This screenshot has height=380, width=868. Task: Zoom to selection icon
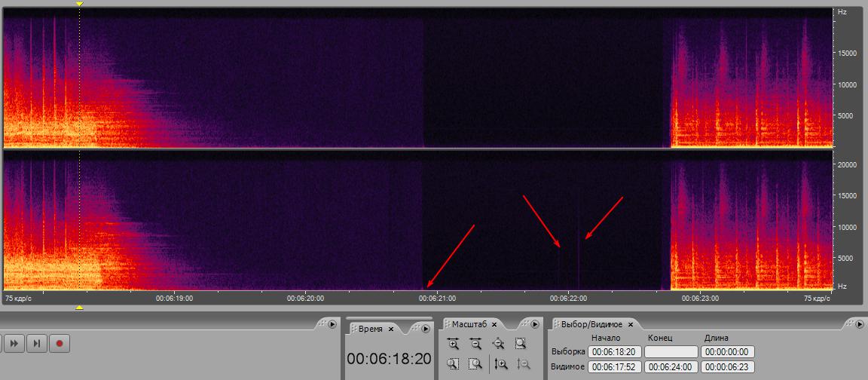point(521,344)
